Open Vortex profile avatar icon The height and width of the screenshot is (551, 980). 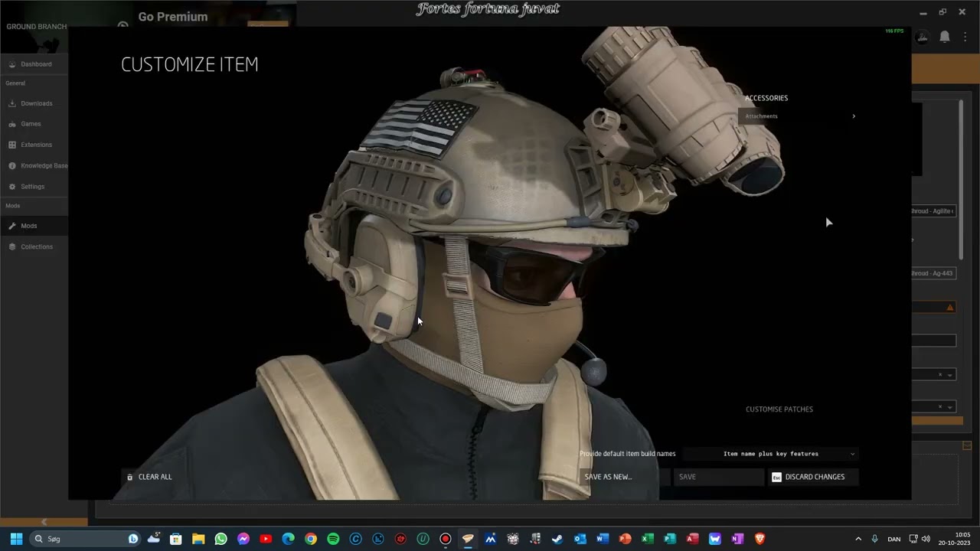click(923, 37)
